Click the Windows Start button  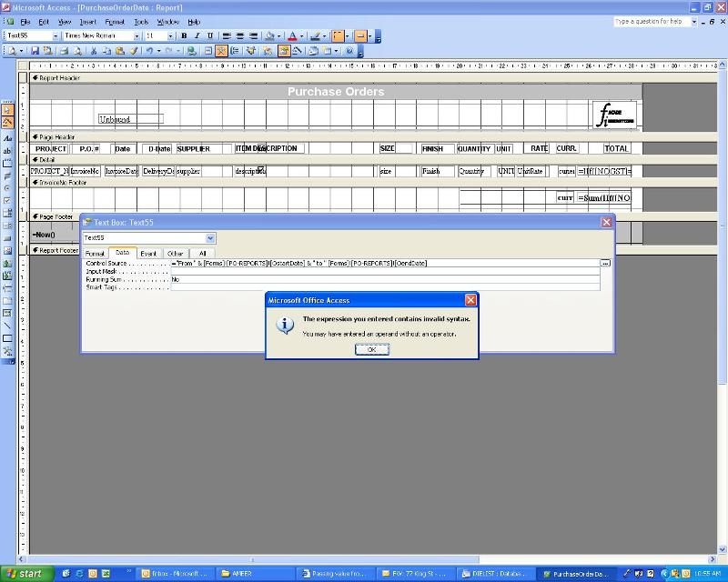(25, 574)
